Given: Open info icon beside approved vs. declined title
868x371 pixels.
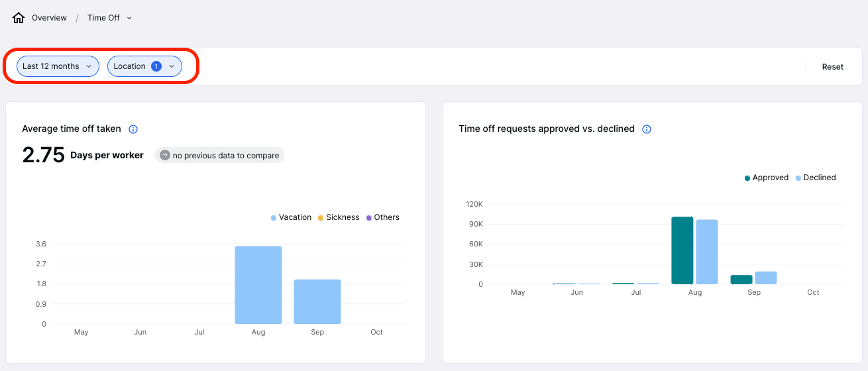Looking at the screenshot, I should 647,129.
